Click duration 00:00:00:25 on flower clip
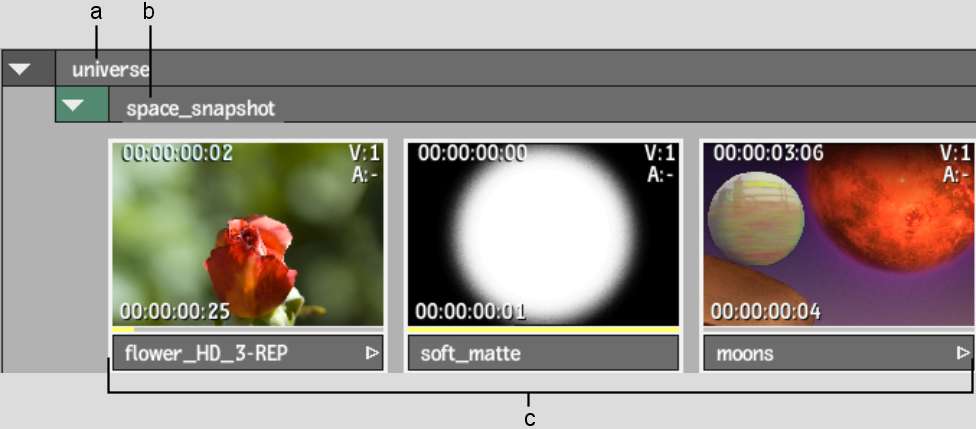The image size is (976, 429). pyautogui.click(x=175, y=311)
